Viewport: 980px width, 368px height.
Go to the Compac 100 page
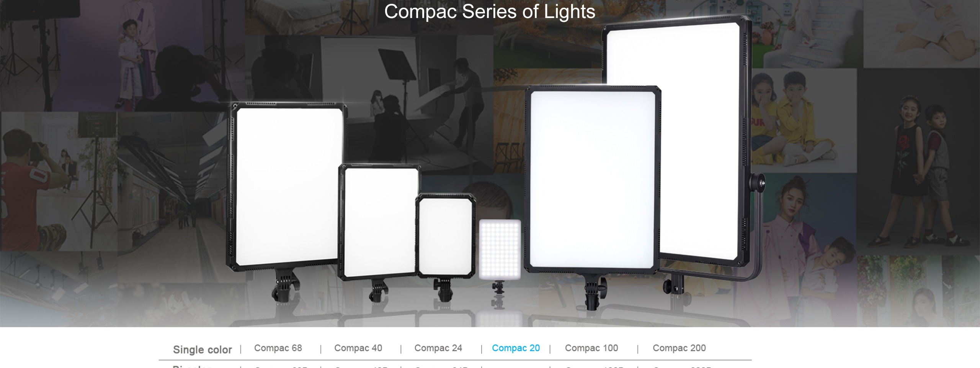(x=591, y=348)
